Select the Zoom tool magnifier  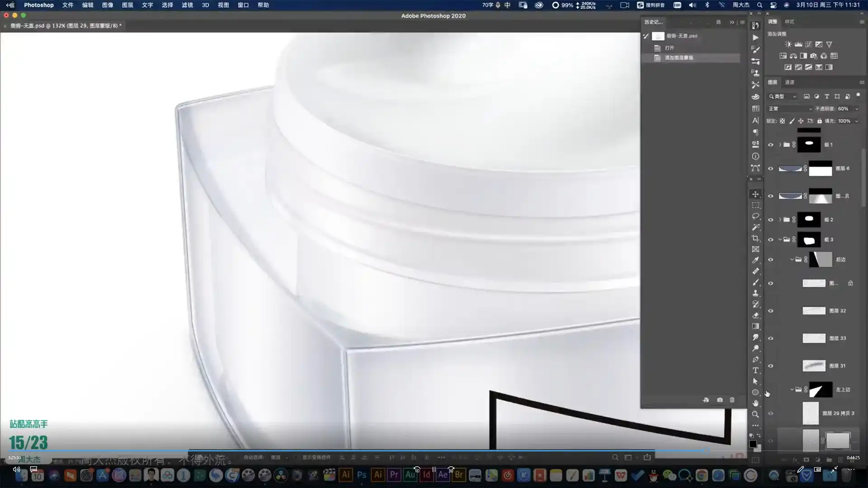tap(755, 414)
